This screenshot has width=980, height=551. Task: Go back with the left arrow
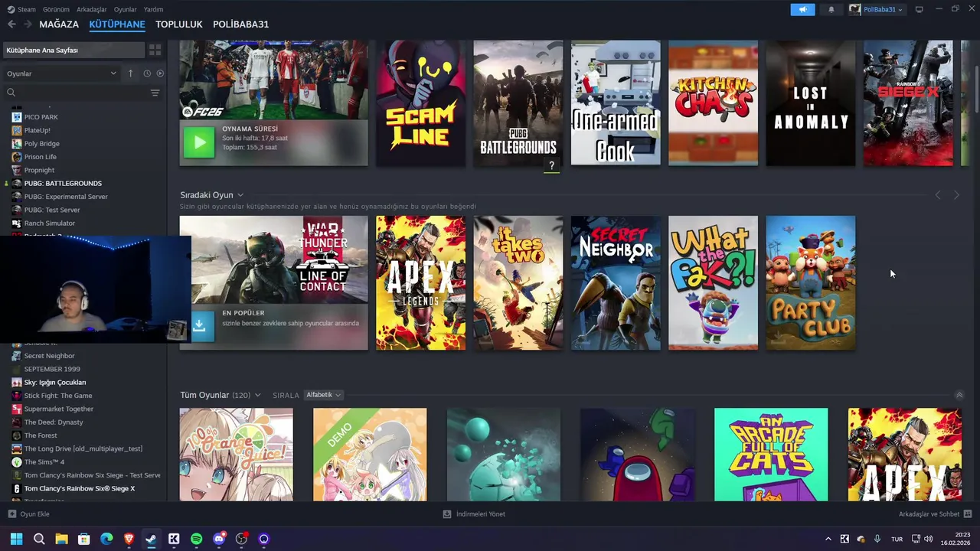[11, 24]
